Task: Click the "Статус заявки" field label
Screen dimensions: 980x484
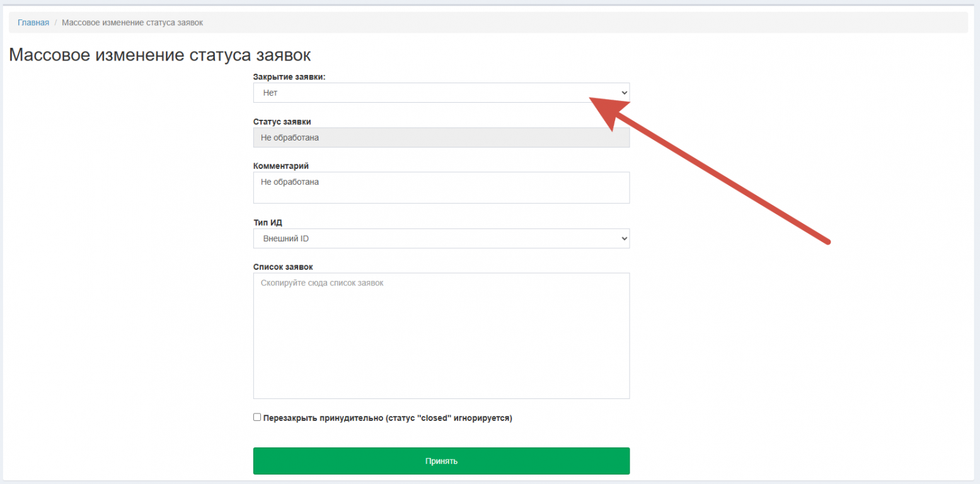Action: click(282, 122)
